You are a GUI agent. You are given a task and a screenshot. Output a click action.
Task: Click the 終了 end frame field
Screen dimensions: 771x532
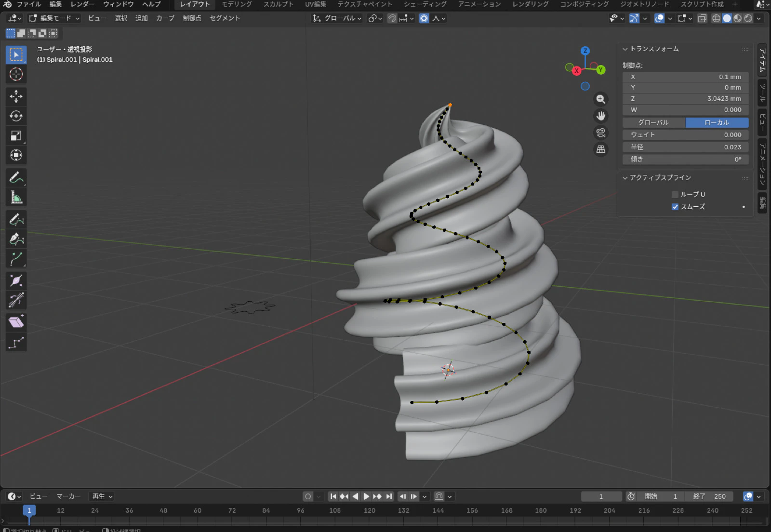coord(709,496)
